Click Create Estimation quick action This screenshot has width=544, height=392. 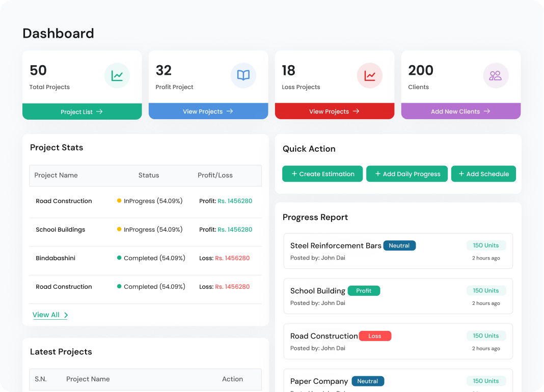click(x=322, y=174)
